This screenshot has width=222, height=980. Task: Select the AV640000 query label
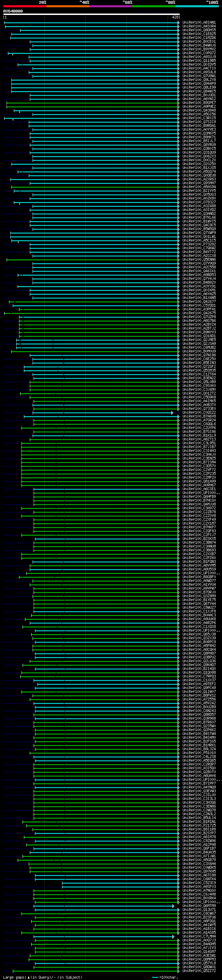click(13, 11)
